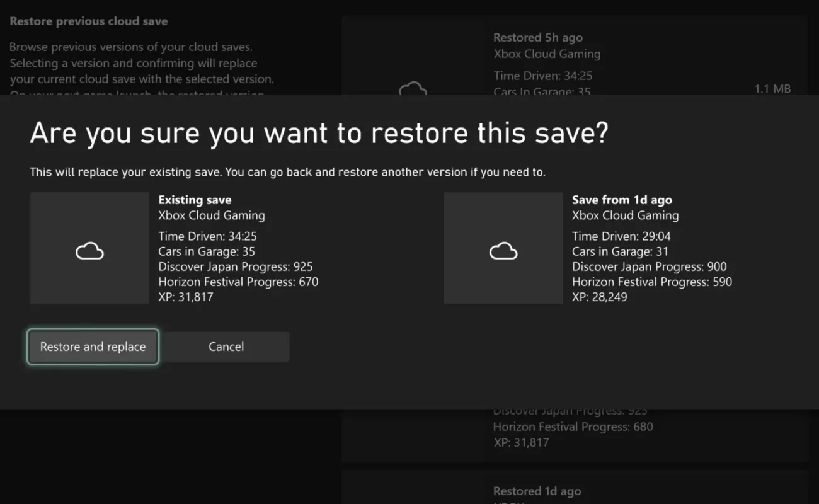819x504 pixels.
Task: Click 'Horizon Festival Progress: 590'
Action: click(x=652, y=282)
